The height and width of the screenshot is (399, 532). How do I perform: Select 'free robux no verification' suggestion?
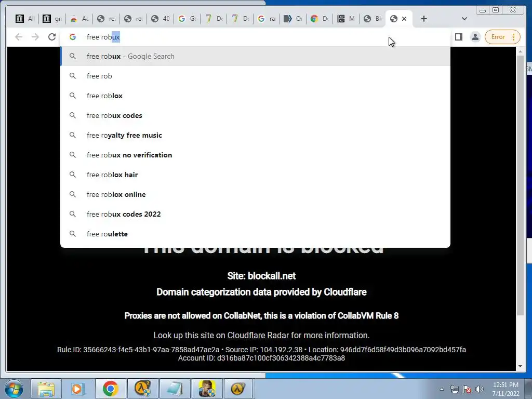(255, 155)
